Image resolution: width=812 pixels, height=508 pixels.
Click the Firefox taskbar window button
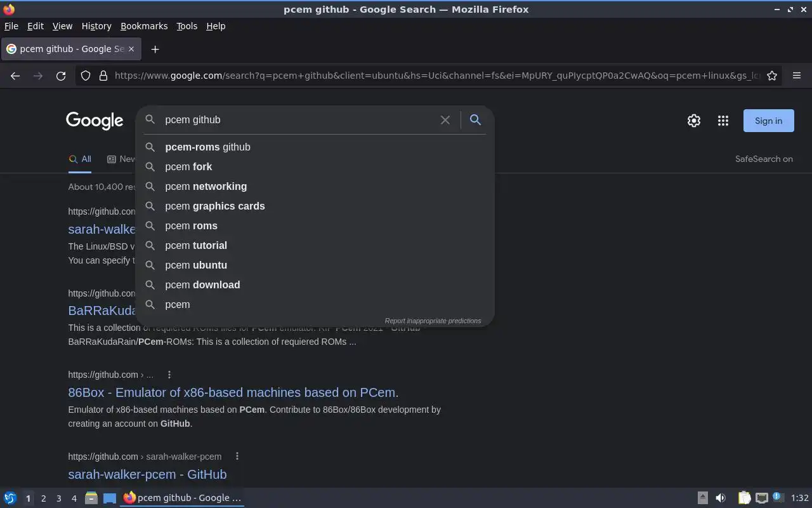183,498
